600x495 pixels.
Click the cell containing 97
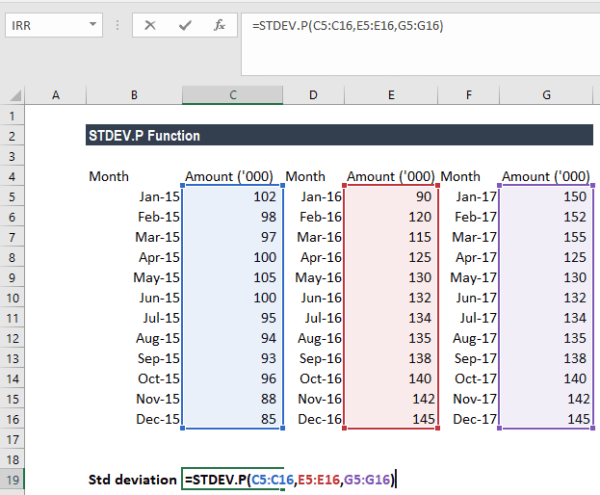tap(233, 237)
